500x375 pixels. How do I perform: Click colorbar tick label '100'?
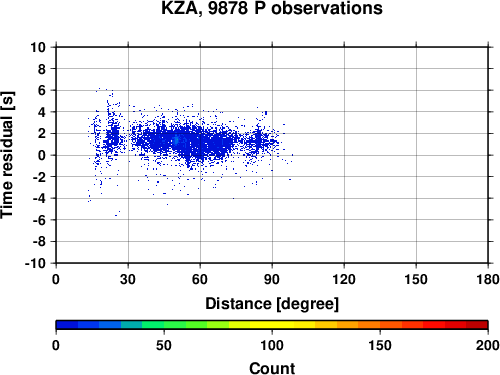[272, 345]
